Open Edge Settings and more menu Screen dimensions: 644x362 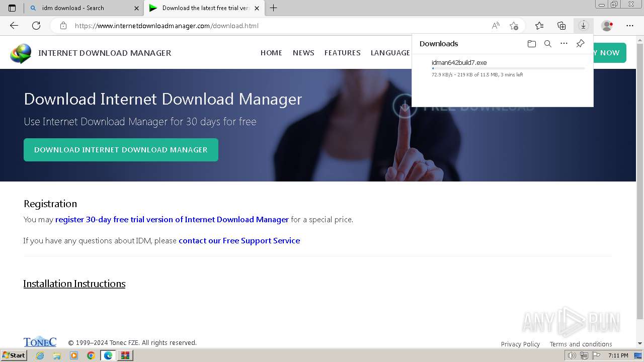pyautogui.click(x=630, y=26)
